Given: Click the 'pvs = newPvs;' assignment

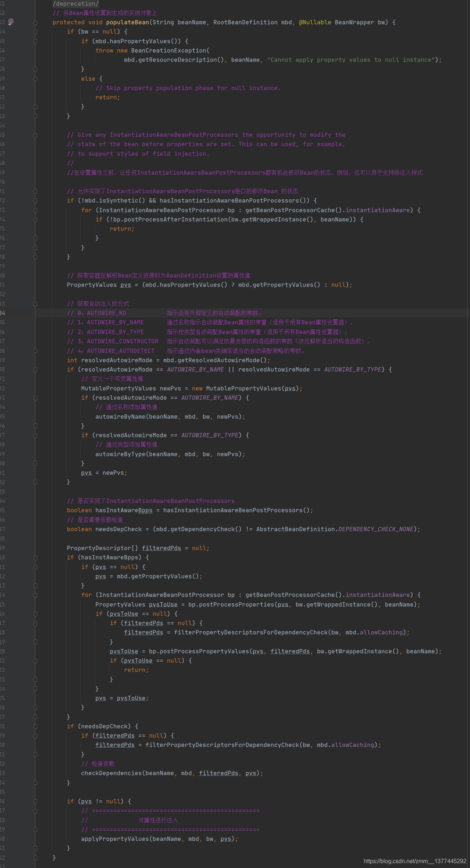Looking at the screenshot, I should [x=104, y=473].
